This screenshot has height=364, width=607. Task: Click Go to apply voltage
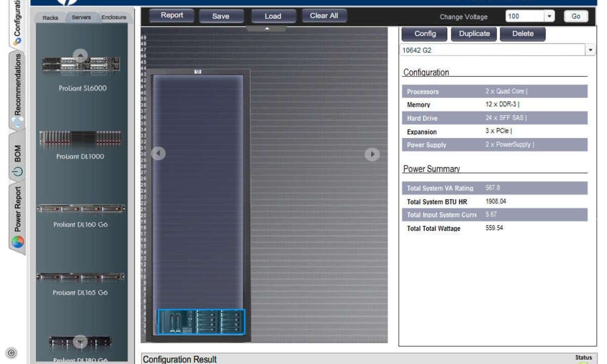pyautogui.click(x=576, y=16)
